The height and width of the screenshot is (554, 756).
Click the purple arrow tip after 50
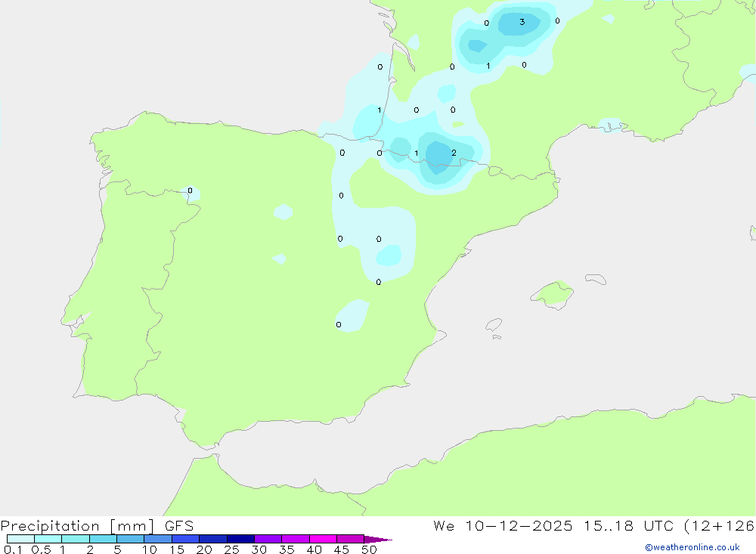coord(378,539)
